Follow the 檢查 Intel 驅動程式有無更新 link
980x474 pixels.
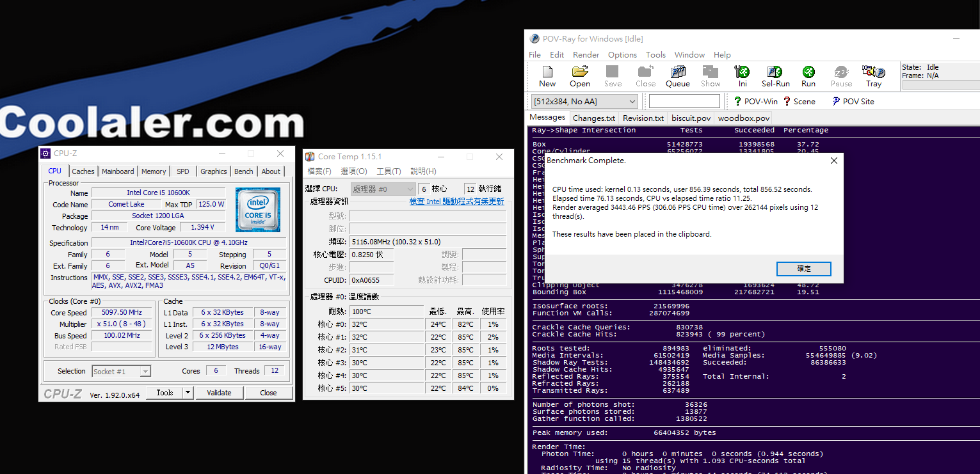coord(456,201)
